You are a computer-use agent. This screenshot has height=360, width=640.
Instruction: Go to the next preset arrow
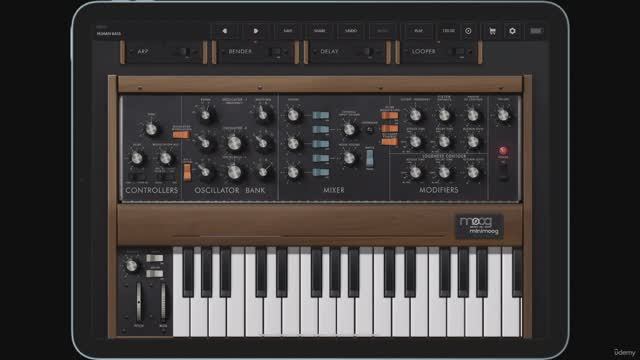[x=256, y=31]
